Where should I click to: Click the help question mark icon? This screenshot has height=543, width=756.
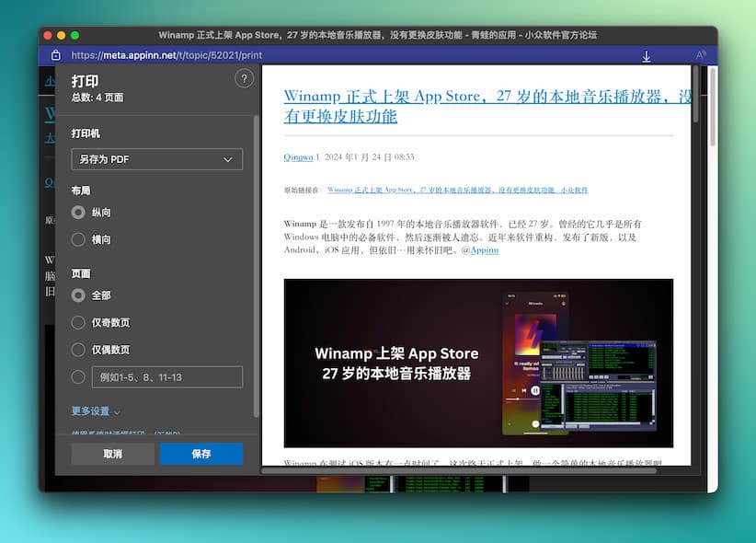244,79
